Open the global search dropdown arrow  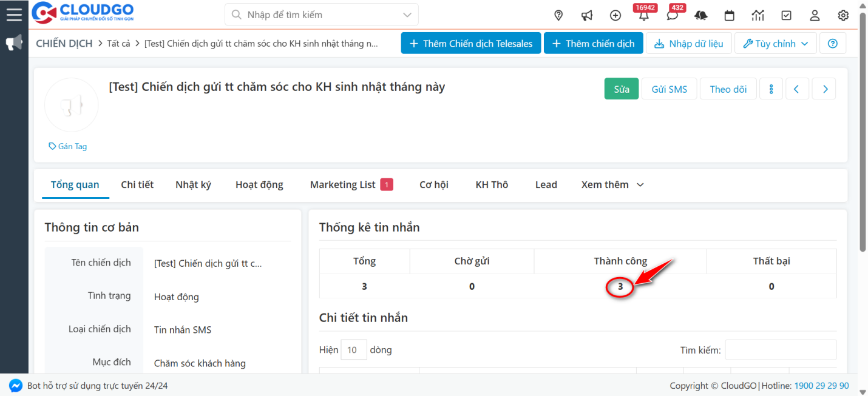point(407,15)
